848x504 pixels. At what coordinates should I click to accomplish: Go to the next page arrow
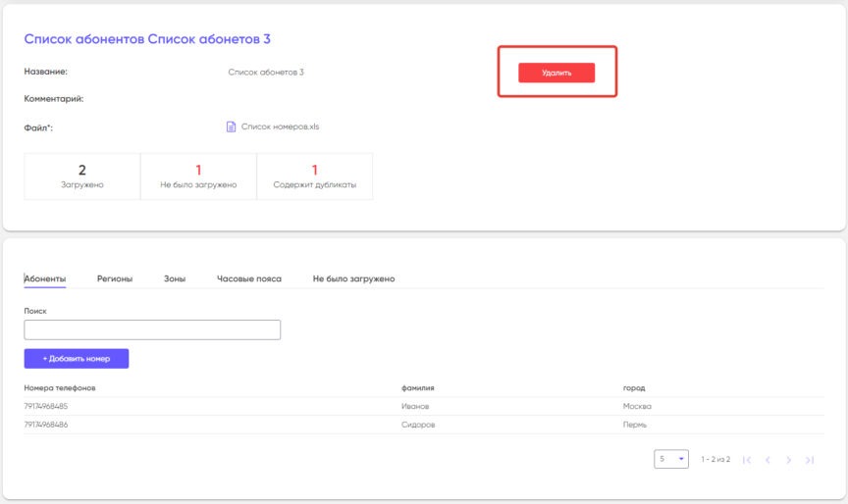pyautogui.click(x=789, y=459)
